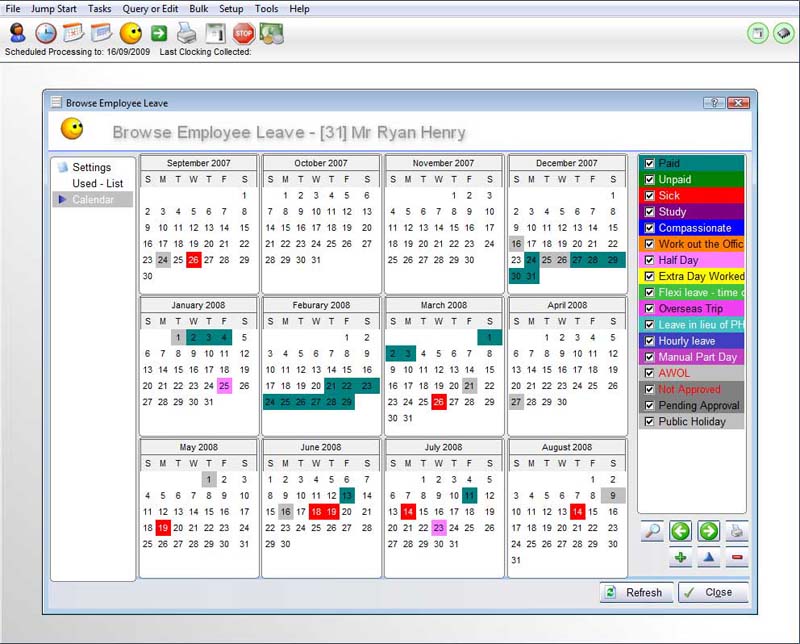The height and width of the screenshot is (644, 800).
Task: Click the money payroll icon in toolbar
Action: 271,33
